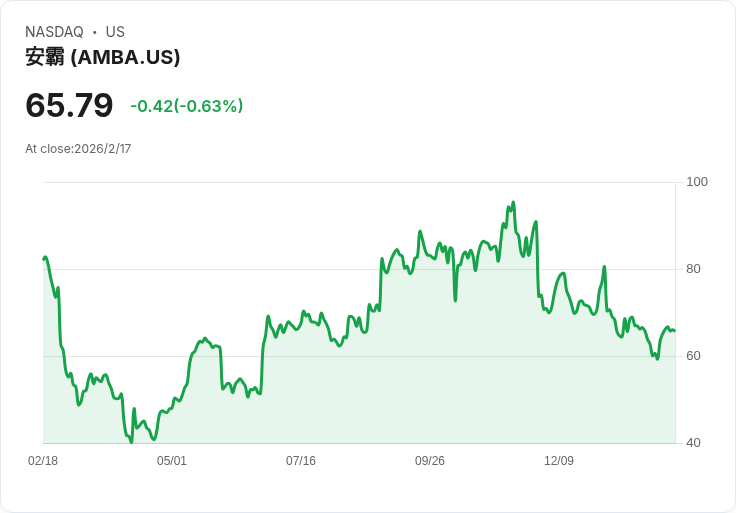
Task: Click the chart line's highest peak
Action: tap(513, 202)
